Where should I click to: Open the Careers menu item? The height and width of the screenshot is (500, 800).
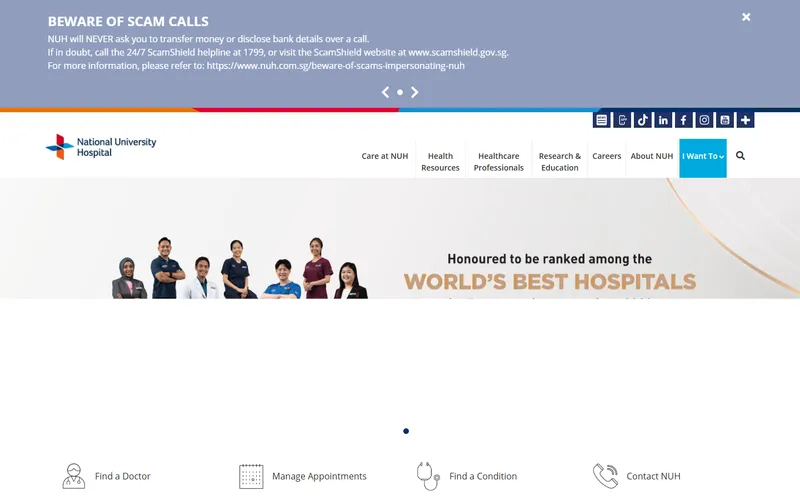[607, 156]
